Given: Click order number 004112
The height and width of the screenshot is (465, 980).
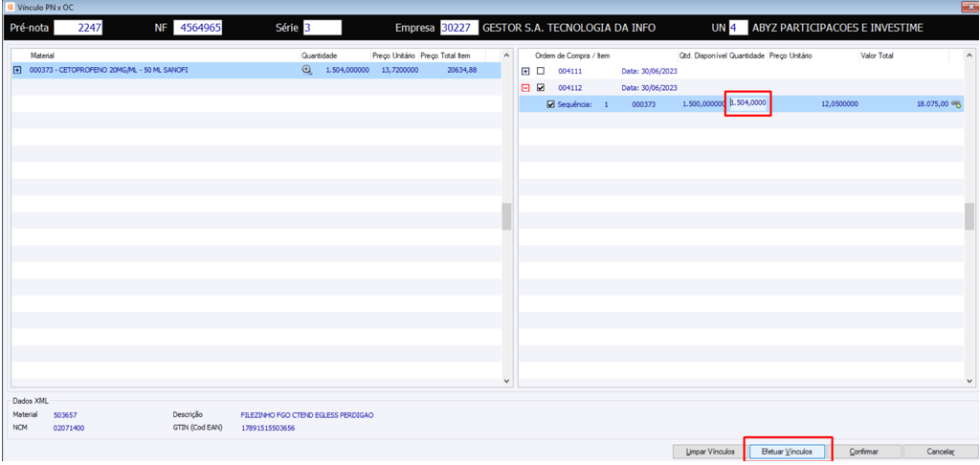Looking at the screenshot, I should point(570,88).
